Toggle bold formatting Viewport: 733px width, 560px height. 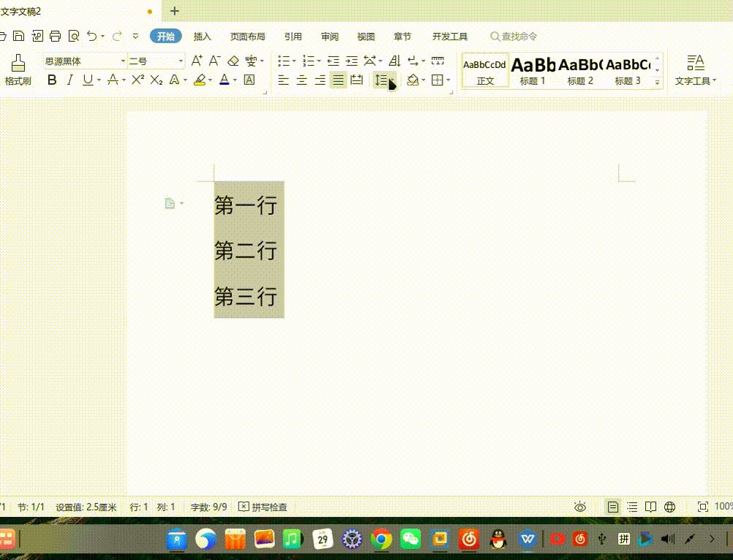51,80
